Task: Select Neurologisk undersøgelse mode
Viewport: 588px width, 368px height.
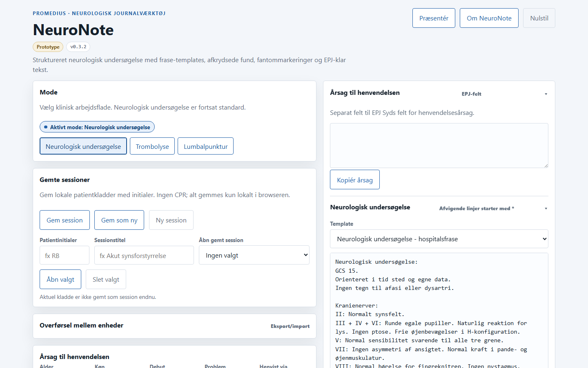Action: [83, 146]
